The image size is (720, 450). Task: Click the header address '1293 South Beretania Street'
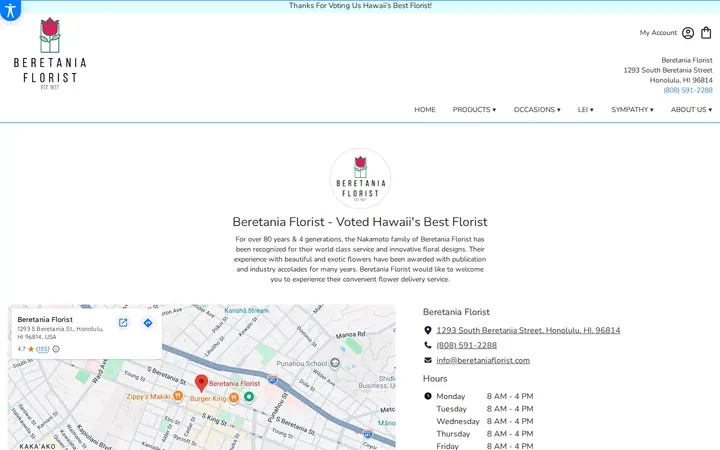pos(668,70)
